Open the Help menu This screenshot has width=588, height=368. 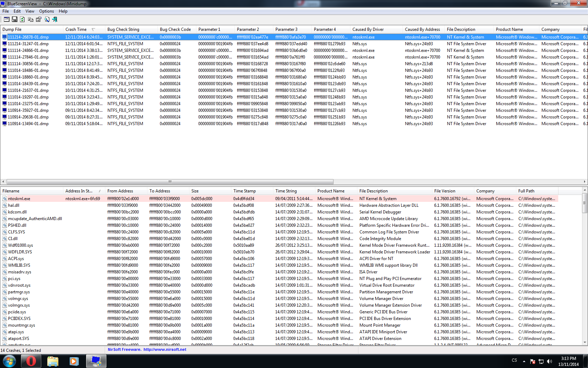[x=63, y=11]
